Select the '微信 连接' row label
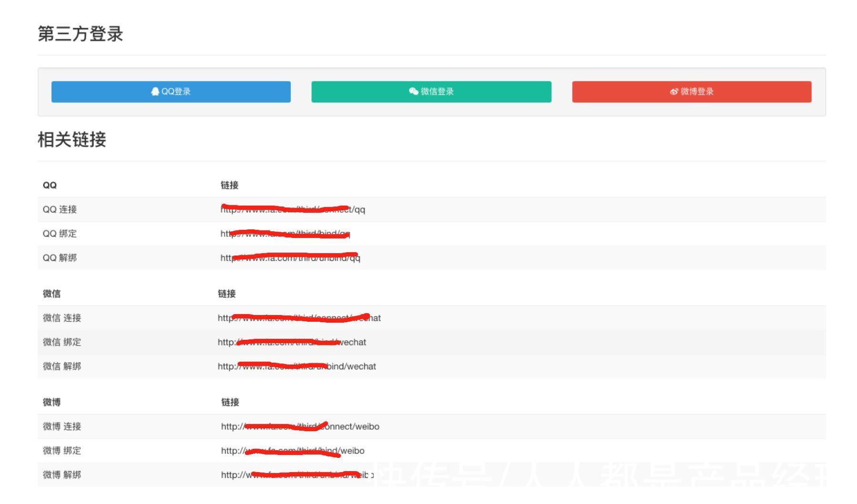Image resolution: width=857 pixels, height=504 pixels. (62, 318)
